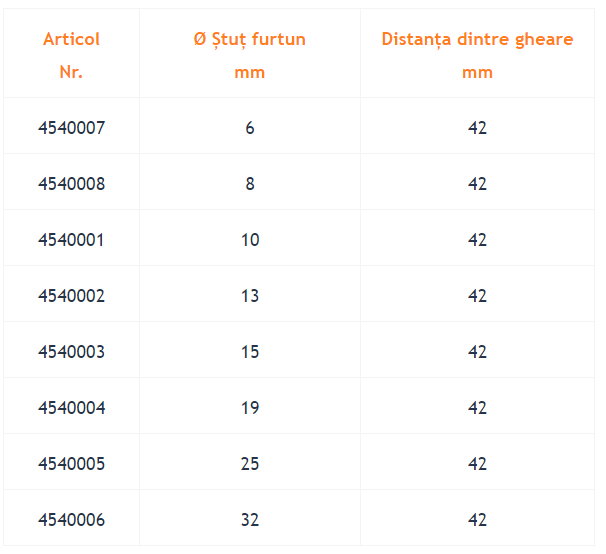The width and height of the screenshot is (606, 554).
Task: Click the hose diameter value 13
Action: (x=250, y=296)
